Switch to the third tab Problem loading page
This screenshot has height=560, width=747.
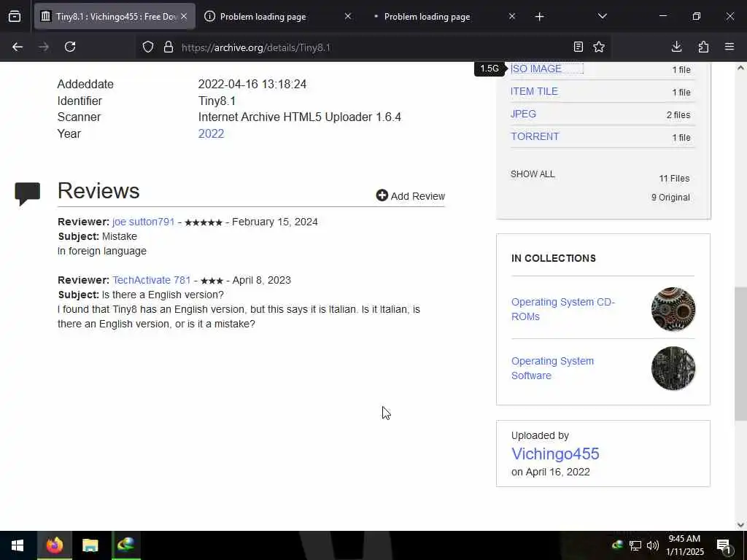click(x=443, y=16)
